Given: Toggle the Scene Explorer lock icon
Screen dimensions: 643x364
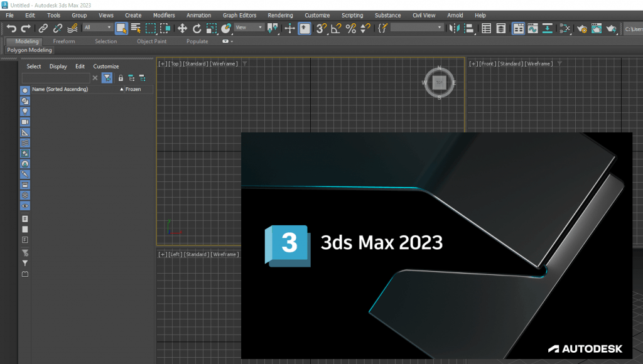Looking at the screenshot, I should pos(121,78).
